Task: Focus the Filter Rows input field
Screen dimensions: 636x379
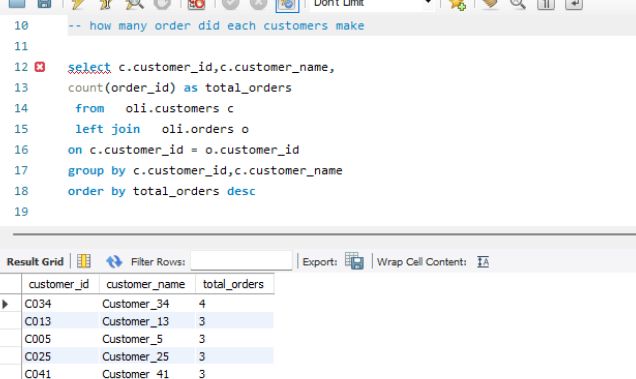Action: (241, 261)
